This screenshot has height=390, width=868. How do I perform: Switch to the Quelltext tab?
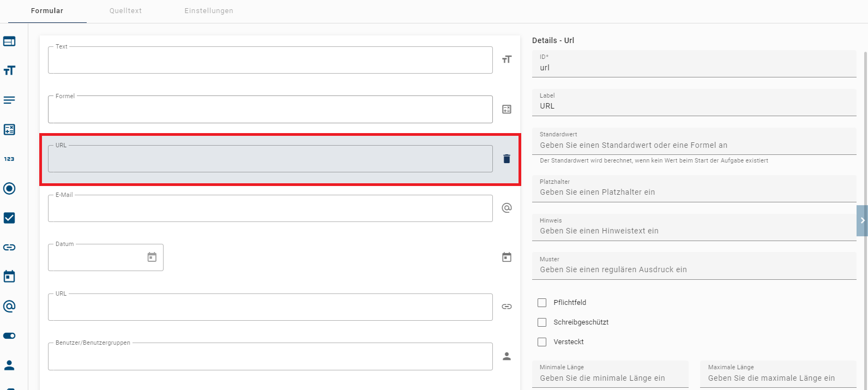click(x=125, y=11)
